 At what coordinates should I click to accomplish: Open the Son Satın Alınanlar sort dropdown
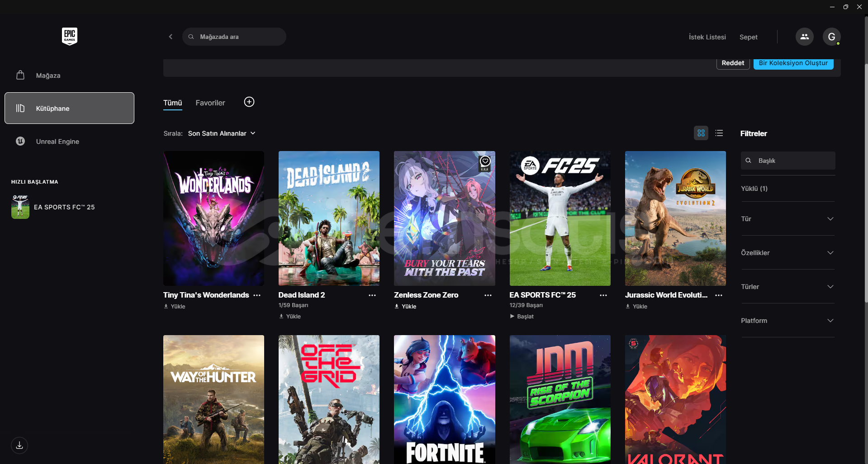point(222,133)
